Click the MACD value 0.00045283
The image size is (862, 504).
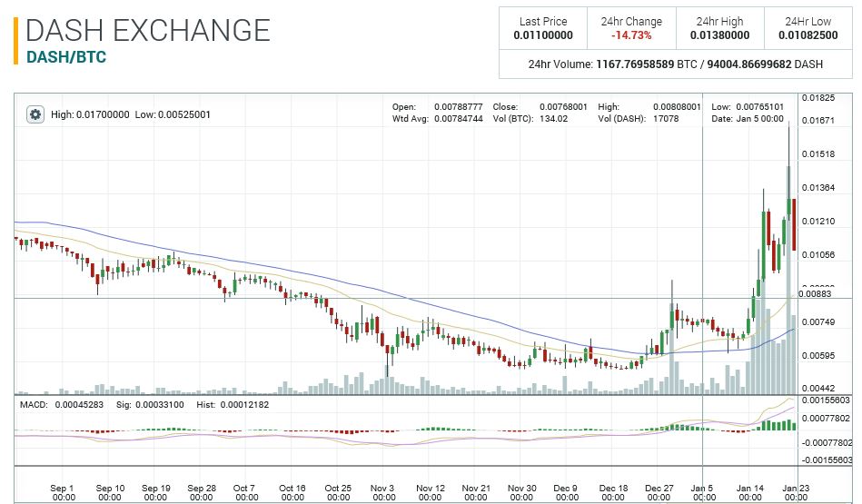click(x=79, y=404)
